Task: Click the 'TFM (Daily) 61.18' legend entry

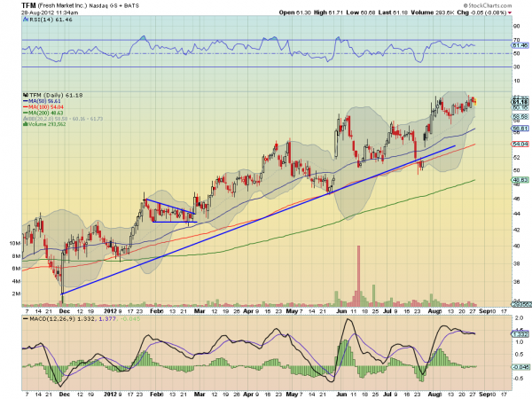Action: click(56, 96)
